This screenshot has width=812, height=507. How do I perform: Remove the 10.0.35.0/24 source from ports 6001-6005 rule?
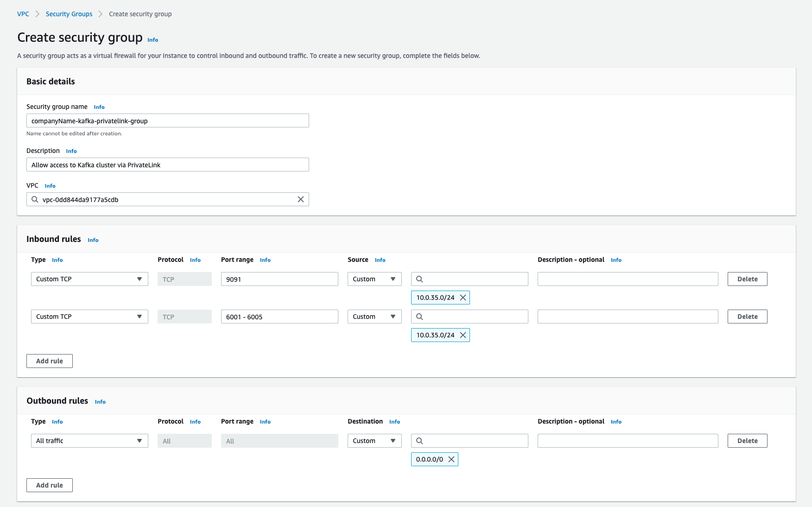coord(463,335)
